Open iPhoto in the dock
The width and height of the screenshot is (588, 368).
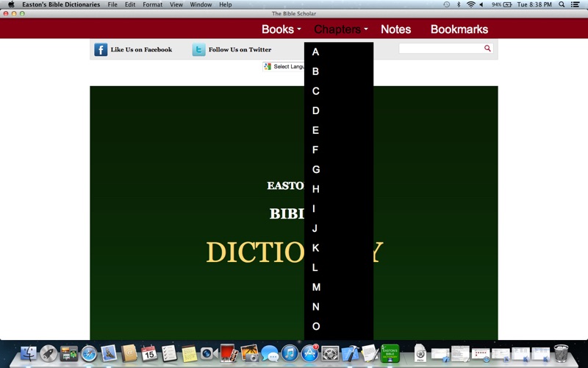tap(249, 354)
